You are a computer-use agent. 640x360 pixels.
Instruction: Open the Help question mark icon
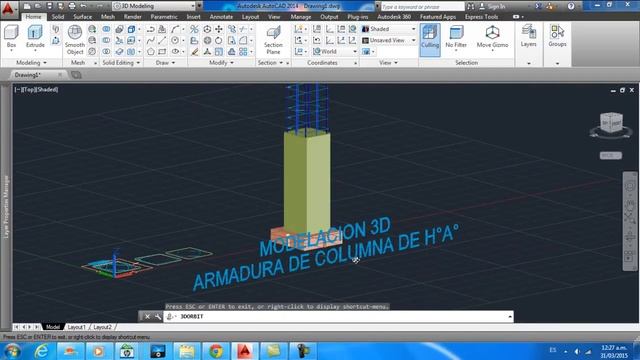[x=571, y=6]
